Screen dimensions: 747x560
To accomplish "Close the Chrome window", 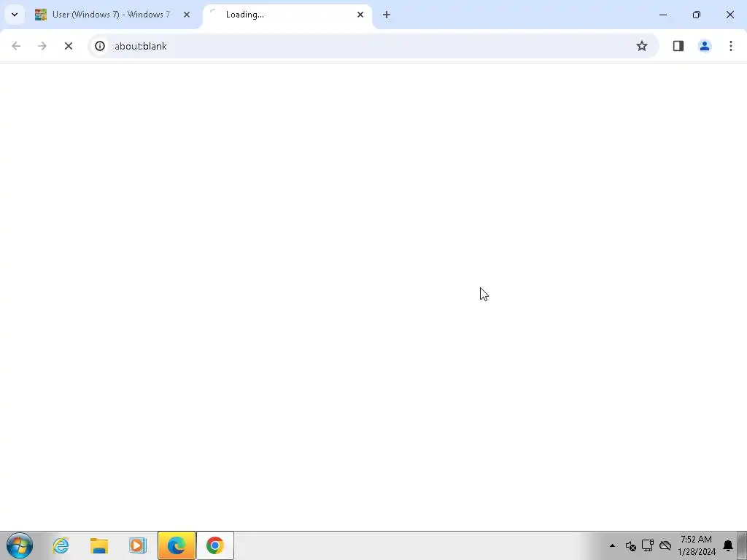I will click(729, 15).
